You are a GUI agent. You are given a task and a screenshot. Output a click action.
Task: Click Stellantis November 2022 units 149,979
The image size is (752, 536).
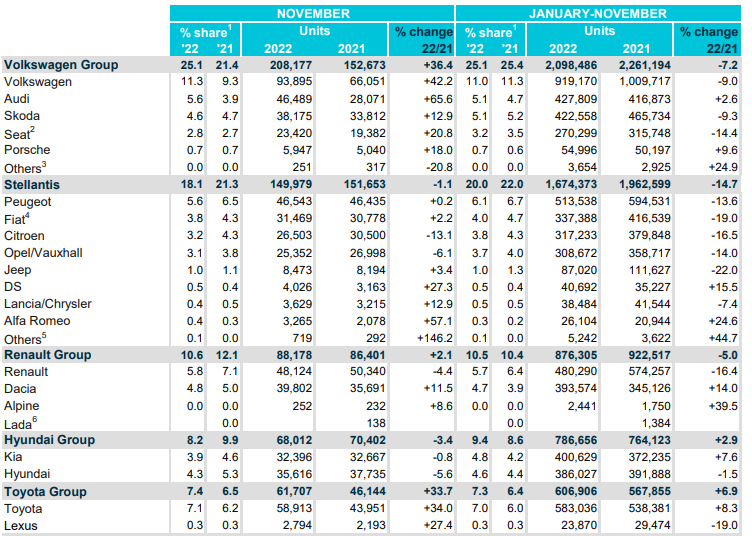click(x=291, y=185)
